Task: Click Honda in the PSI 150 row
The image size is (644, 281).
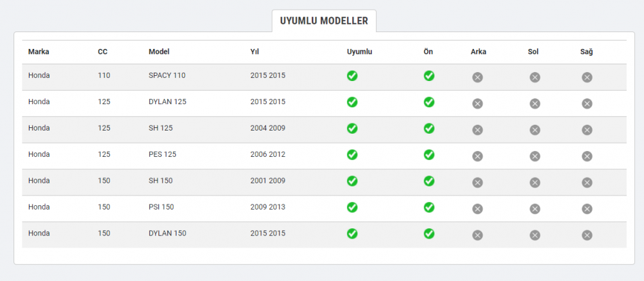Action: [x=39, y=207]
